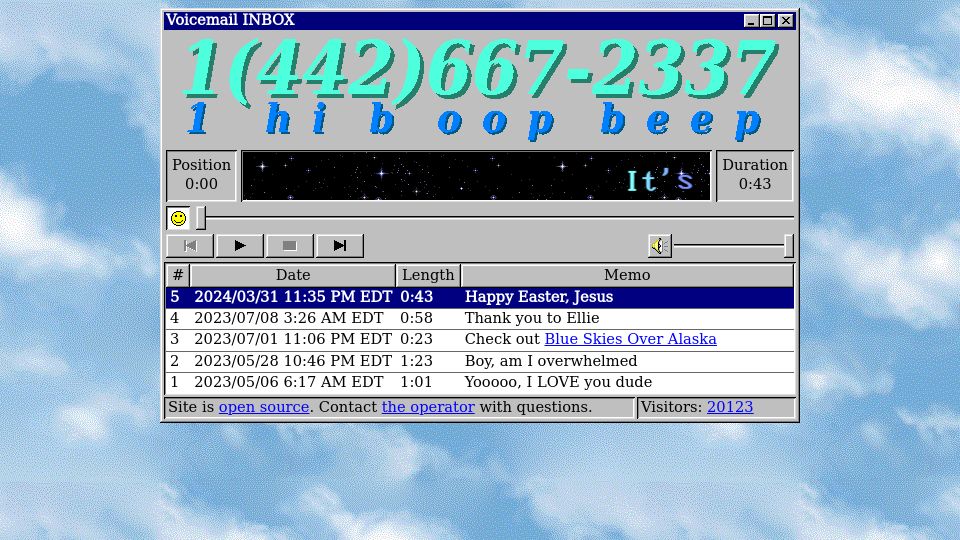
Task: Click the starry marquee display panel
Action: coord(476,176)
